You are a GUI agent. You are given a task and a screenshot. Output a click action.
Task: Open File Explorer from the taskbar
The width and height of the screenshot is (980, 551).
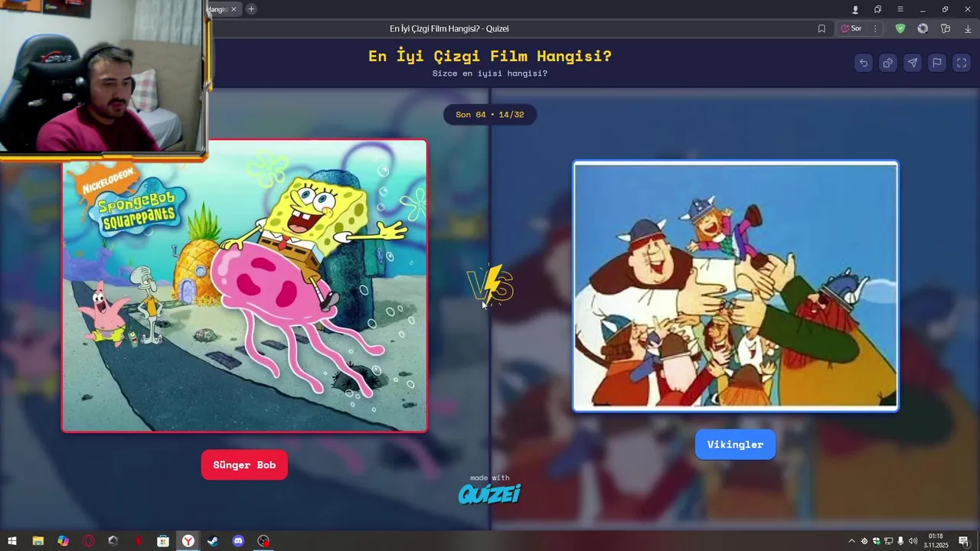38,541
